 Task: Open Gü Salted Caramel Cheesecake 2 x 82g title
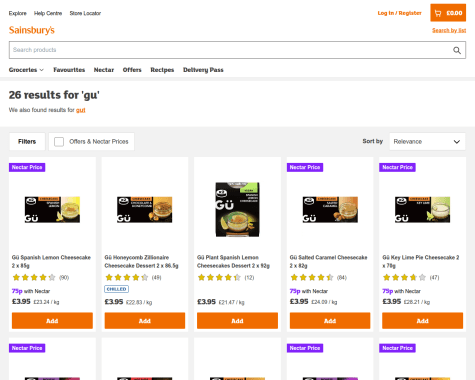pos(328,262)
